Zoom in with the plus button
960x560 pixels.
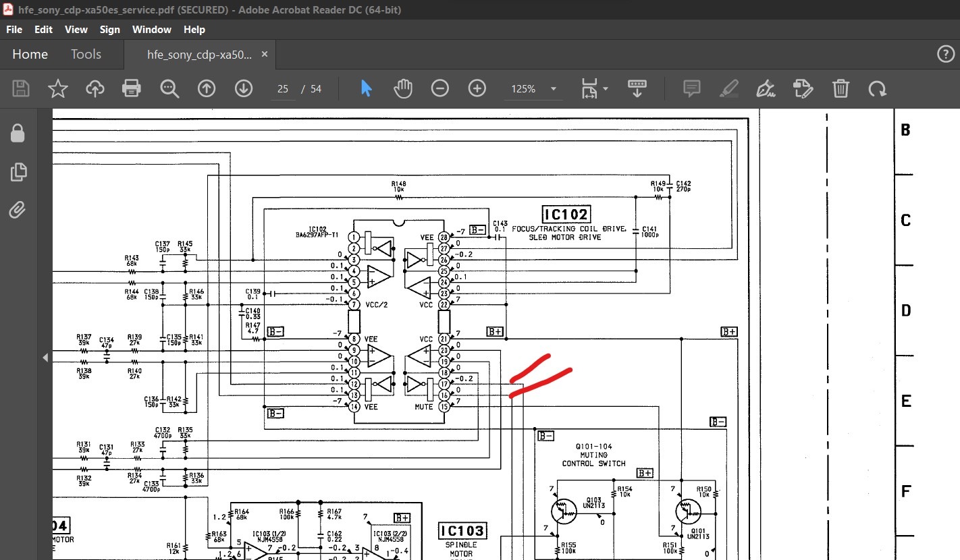477,88
